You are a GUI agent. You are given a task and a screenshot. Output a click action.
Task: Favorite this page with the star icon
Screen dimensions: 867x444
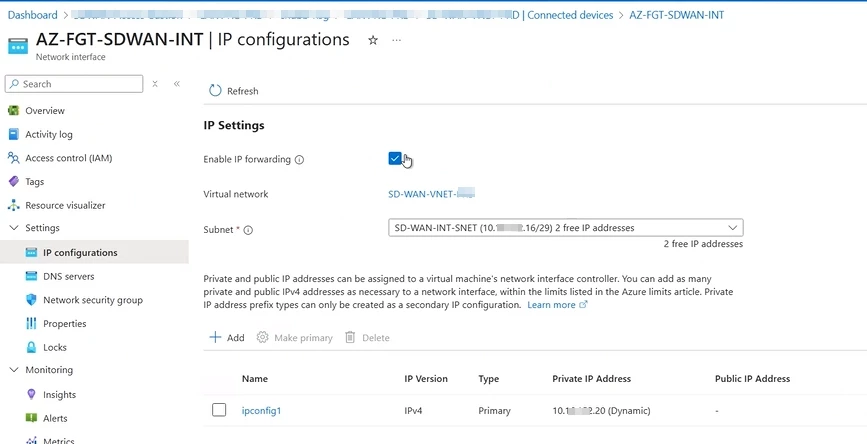point(373,40)
